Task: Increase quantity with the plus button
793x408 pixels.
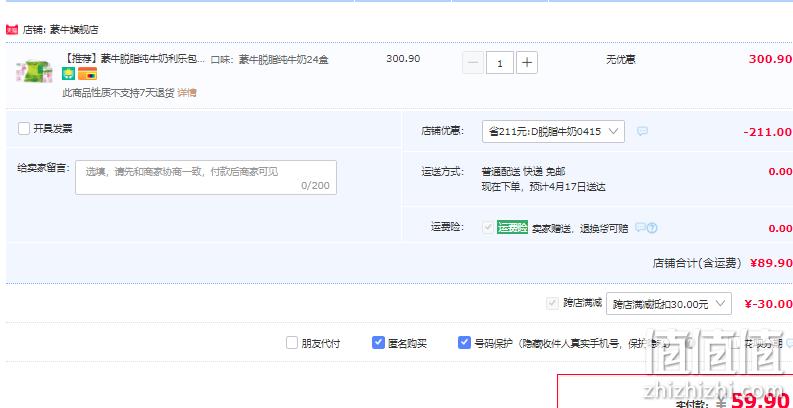Action: [526, 63]
